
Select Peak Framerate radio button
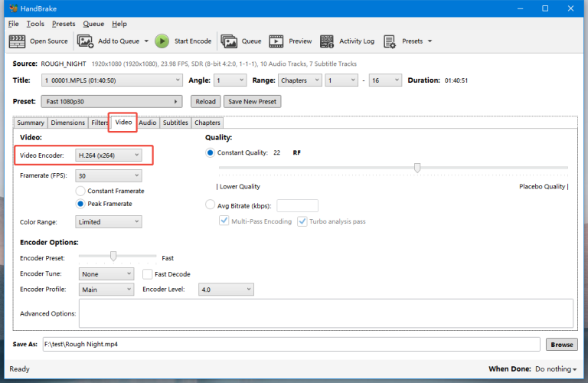pyautogui.click(x=80, y=204)
